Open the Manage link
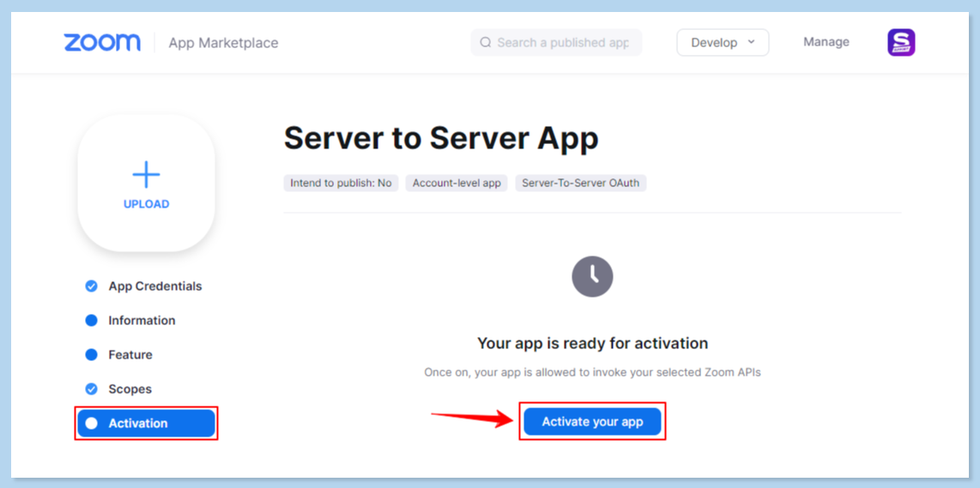This screenshot has height=488, width=980. tap(826, 42)
